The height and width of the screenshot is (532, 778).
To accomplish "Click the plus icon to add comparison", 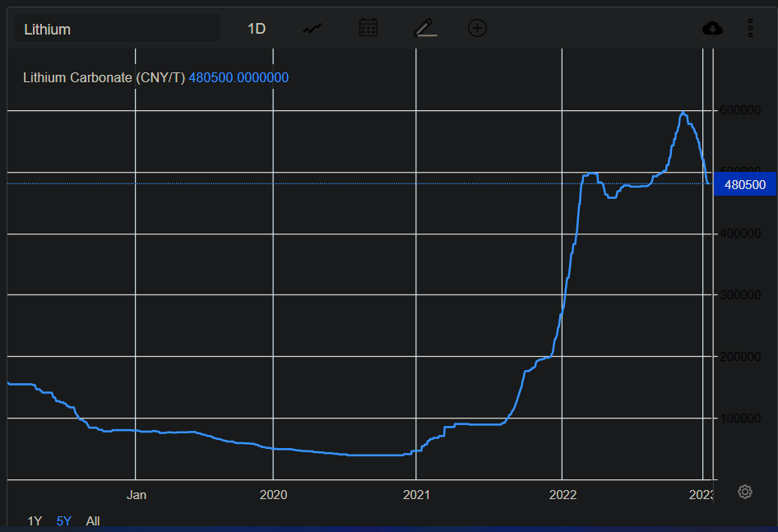I will [x=477, y=28].
